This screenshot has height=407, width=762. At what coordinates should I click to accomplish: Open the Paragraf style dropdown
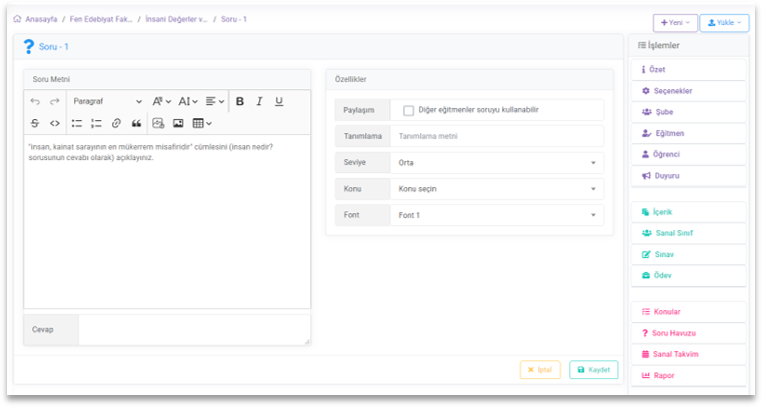coord(106,101)
